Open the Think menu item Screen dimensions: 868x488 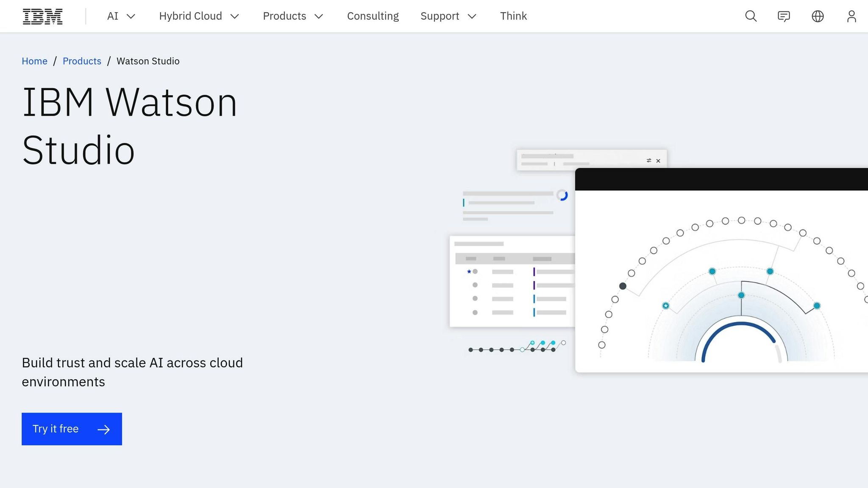tap(513, 16)
